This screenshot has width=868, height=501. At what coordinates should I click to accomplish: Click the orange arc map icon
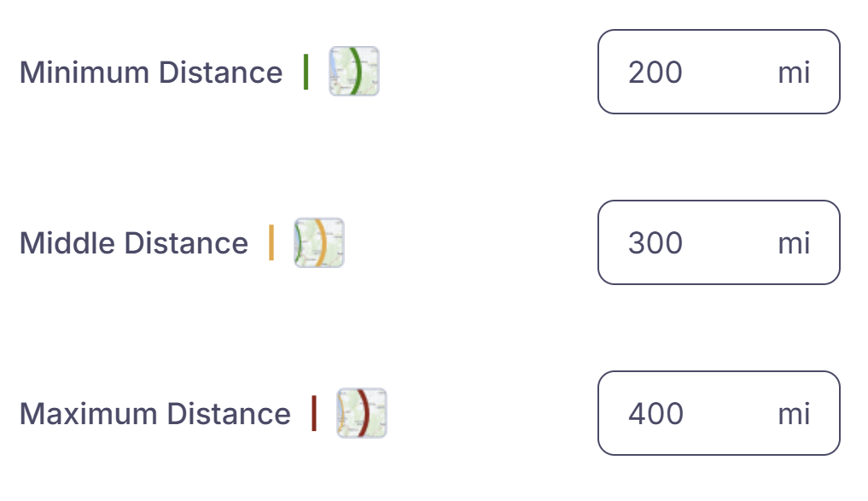tap(319, 242)
